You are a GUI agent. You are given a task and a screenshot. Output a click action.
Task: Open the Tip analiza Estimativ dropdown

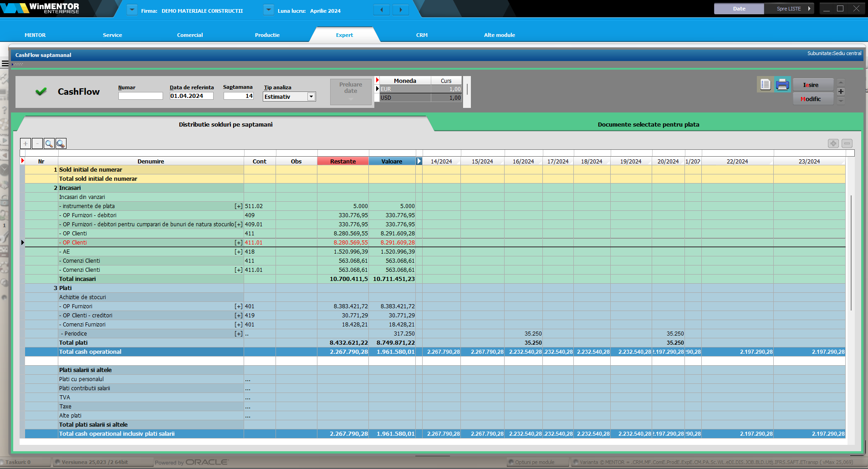click(x=311, y=97)
